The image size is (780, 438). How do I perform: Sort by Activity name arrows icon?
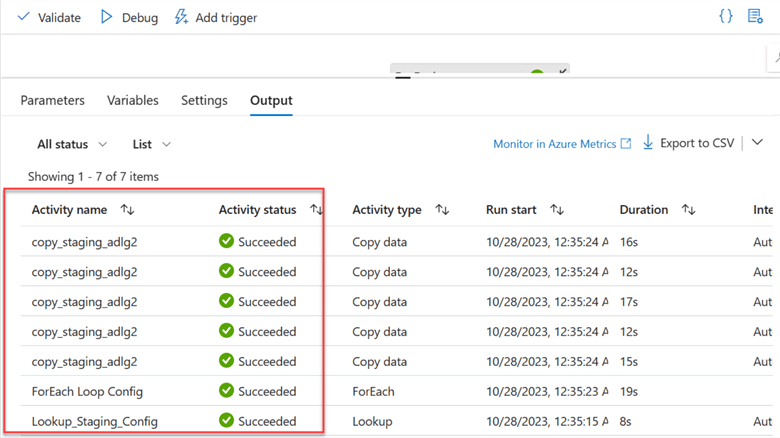point(127,210)
